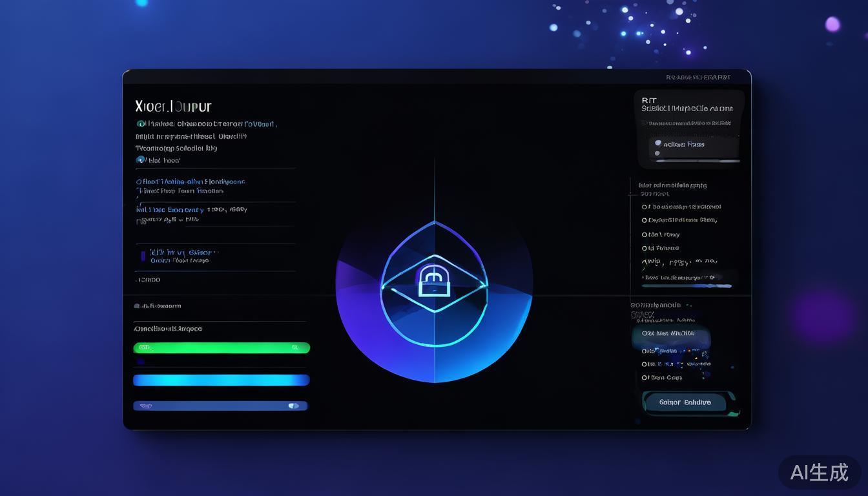Click the small icon at the right end of the green bar
The width and height of the screenshot is (868, 496).
pyautogui.click(x=295, y=347)
